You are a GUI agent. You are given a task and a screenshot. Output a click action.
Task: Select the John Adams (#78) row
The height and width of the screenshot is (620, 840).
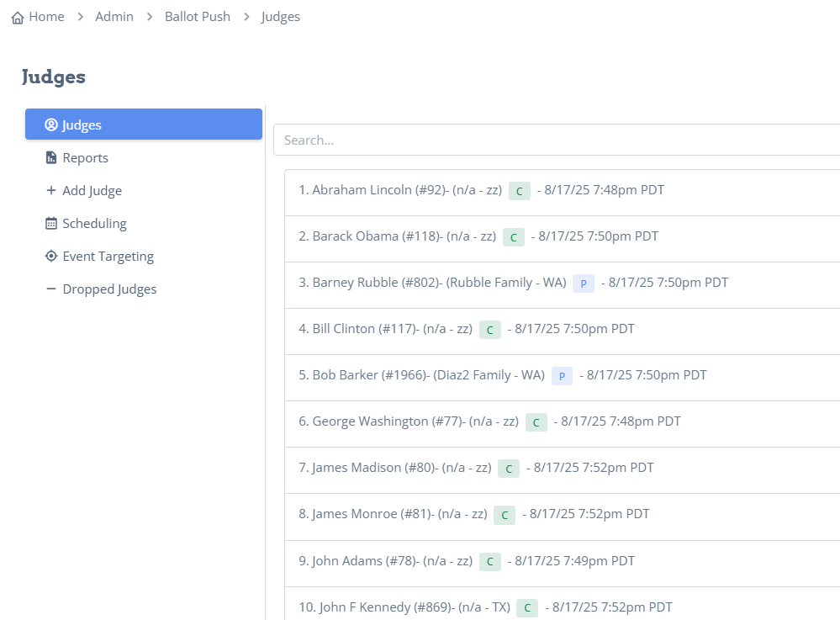click(563, 563)
